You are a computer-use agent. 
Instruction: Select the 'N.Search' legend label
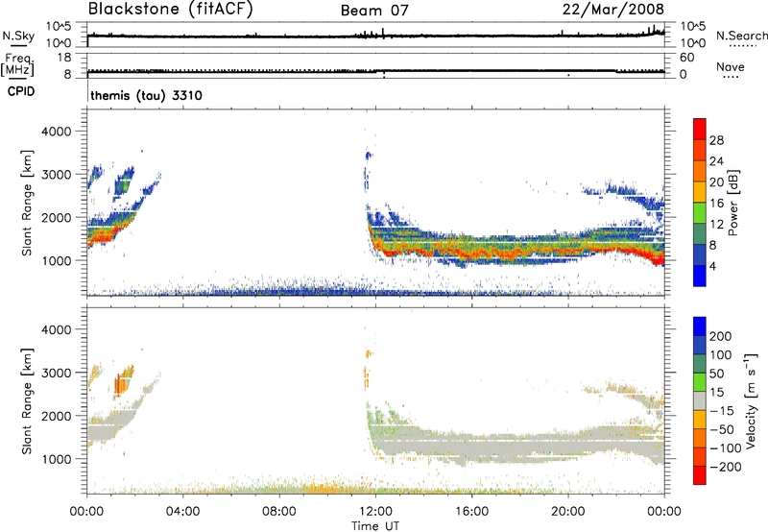click(741, 36)
